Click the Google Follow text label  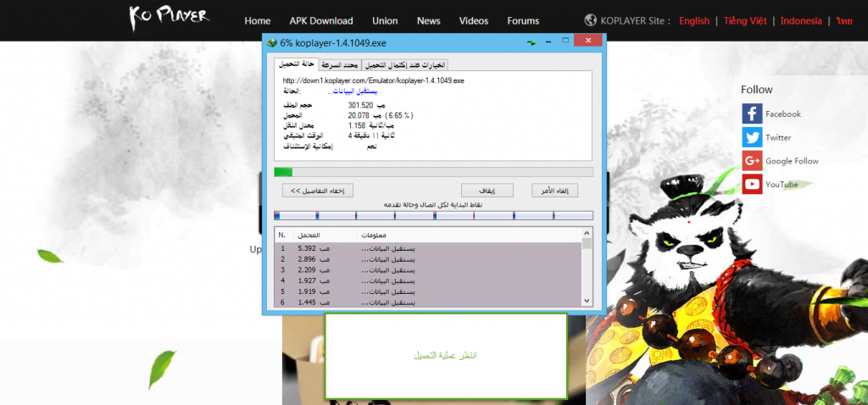click(x=793, y=161)
